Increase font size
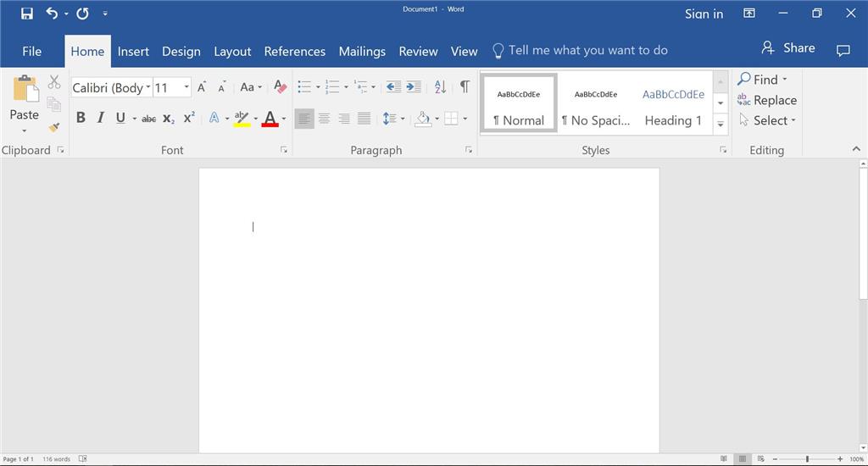Image resolution: width=868 pixels, height=466 pixels. point(202,87)
